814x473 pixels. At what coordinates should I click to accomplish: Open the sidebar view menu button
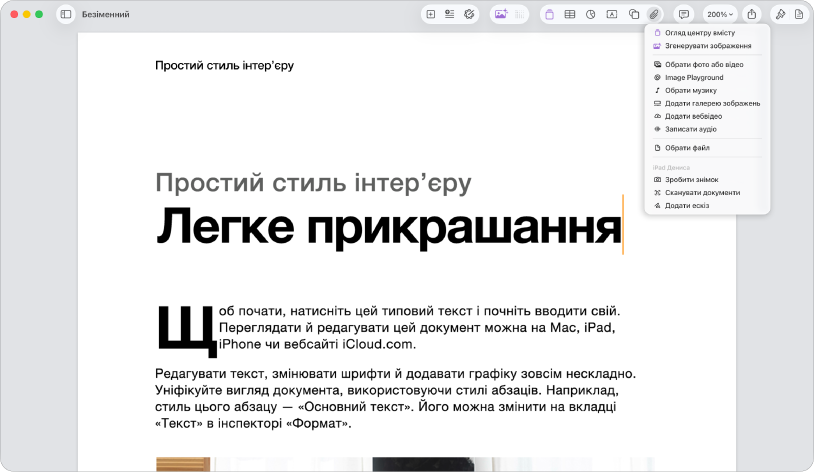click(x=66, y=15)
